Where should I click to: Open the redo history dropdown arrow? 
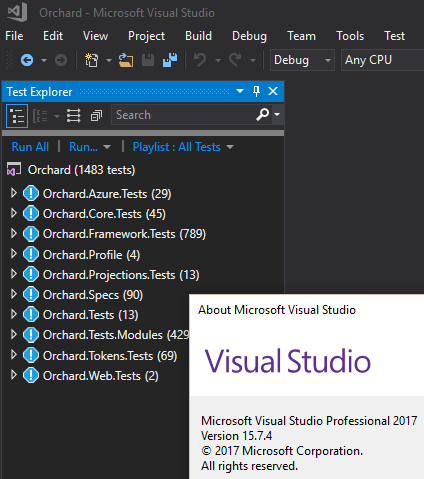[253, 61]
